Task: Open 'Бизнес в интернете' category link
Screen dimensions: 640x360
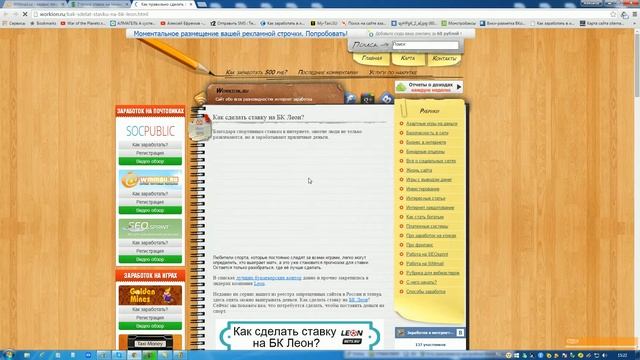Action: [x=426, y=142]
